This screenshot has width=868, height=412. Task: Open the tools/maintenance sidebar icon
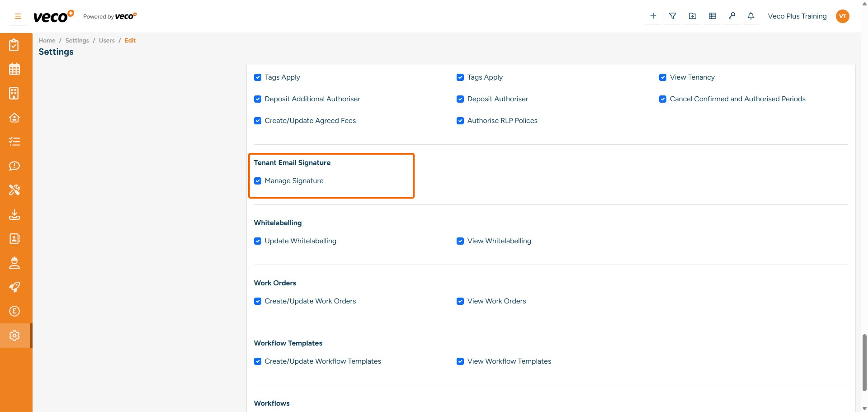click(14, 190)
